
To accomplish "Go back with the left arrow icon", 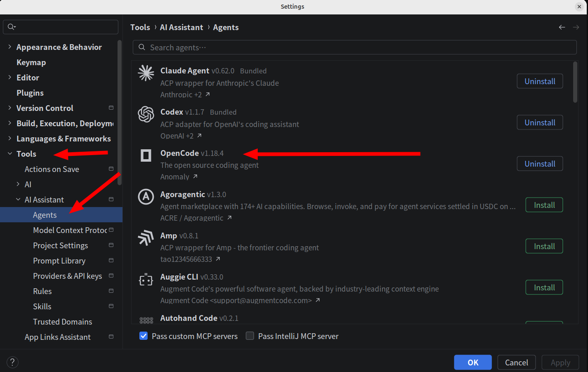I will 562,27.
